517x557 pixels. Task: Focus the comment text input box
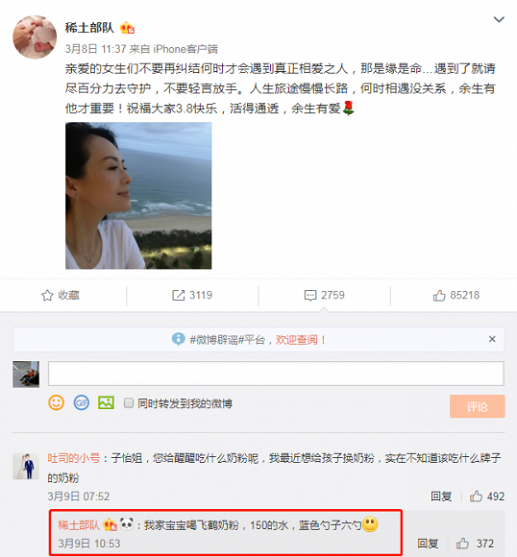[276, 374]
